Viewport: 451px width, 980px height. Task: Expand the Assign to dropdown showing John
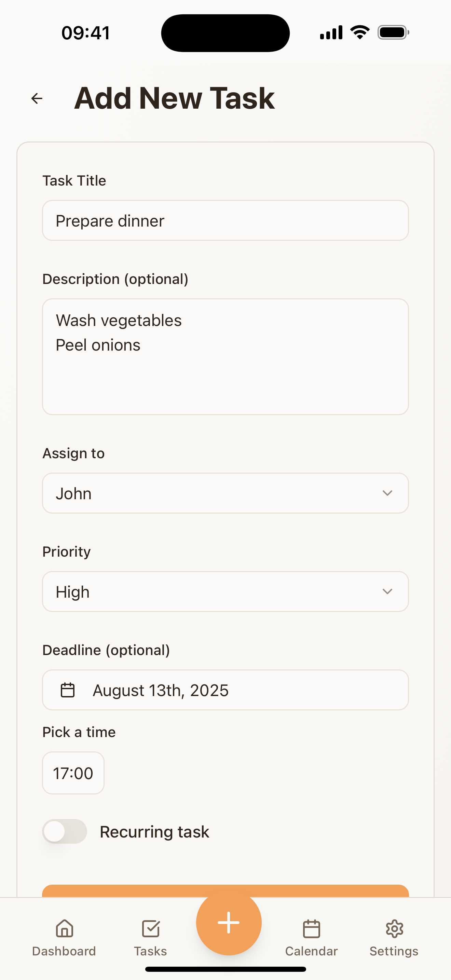pyautogui.click(x=225, y=493)
